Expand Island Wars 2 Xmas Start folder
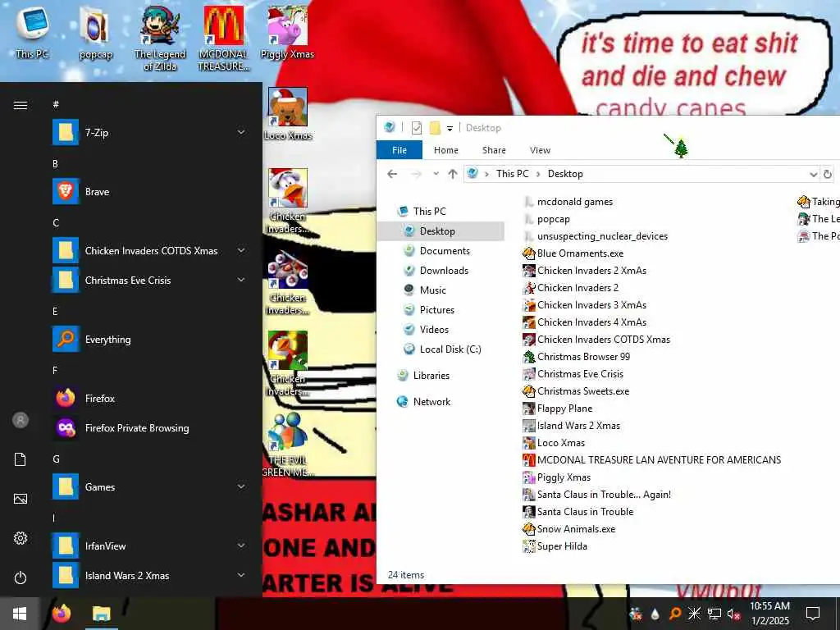 241,575
